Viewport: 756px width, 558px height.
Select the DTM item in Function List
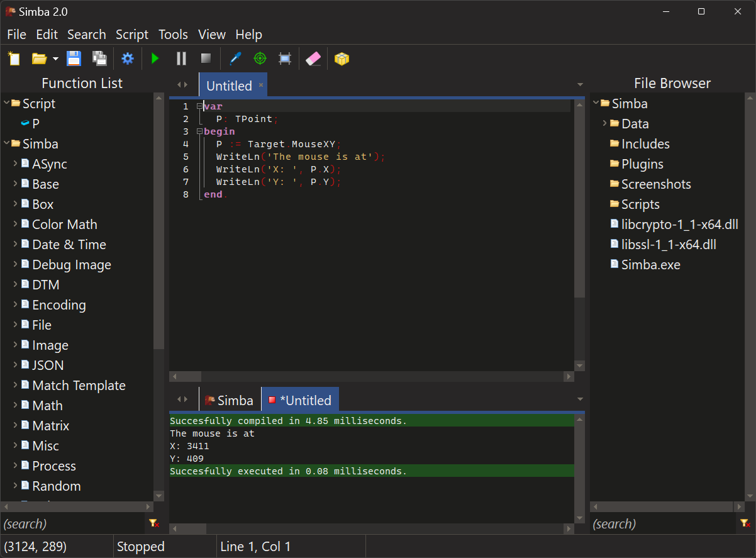tap(45, 284)
